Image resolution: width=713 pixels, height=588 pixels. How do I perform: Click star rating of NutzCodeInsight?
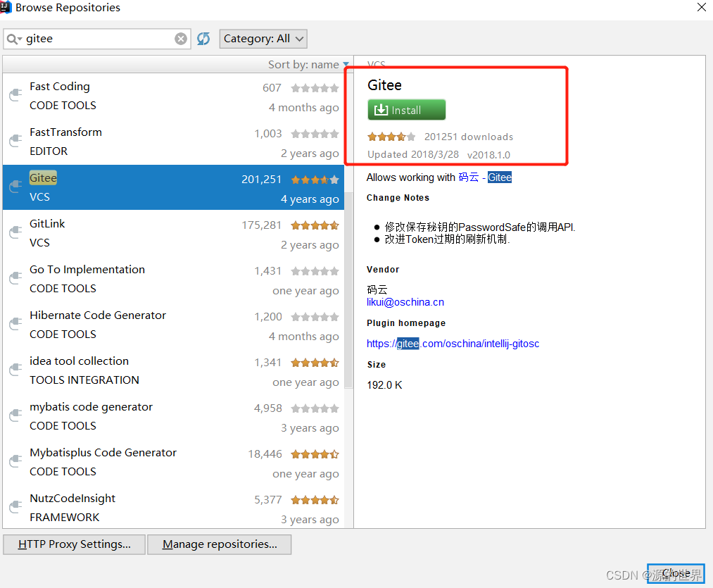coord(315,500)
